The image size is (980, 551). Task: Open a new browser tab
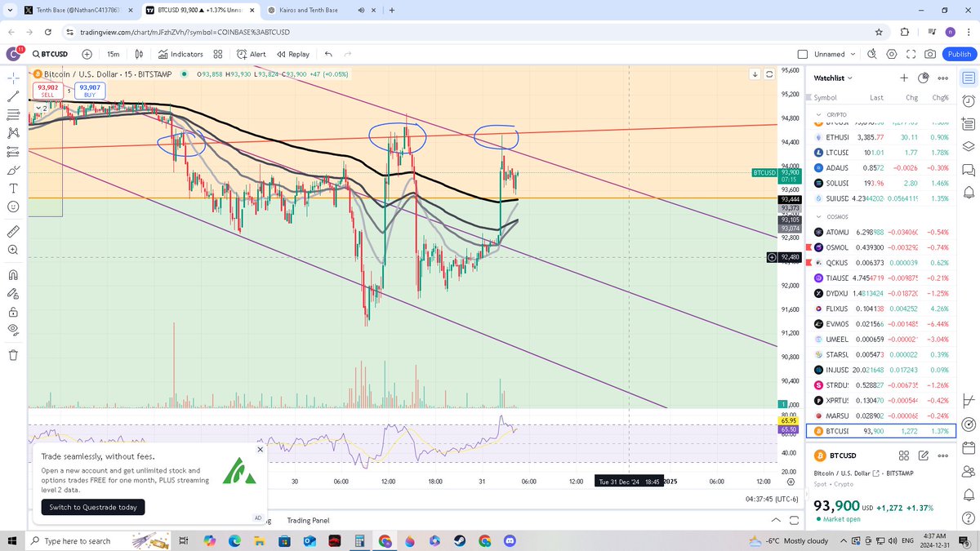point(392,10)
